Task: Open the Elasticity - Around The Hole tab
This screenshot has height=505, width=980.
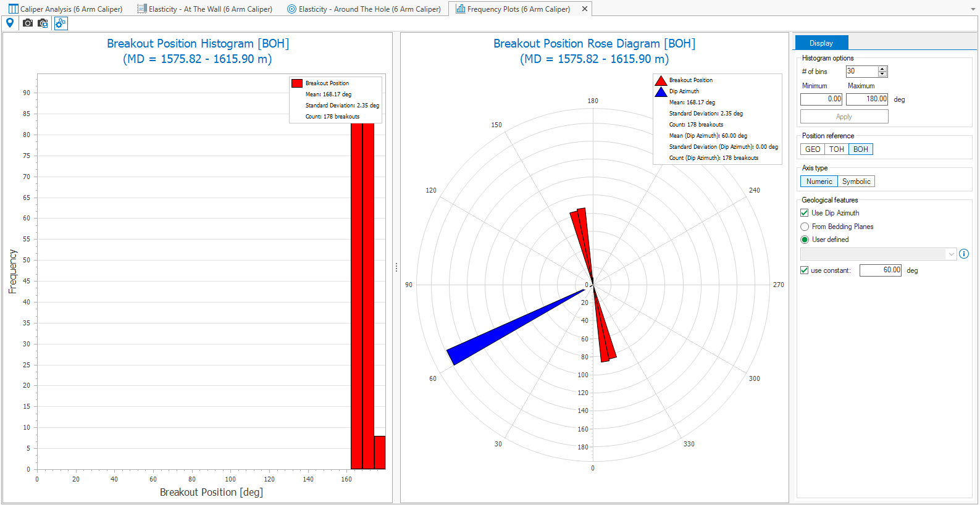Action: coord(364,9)
